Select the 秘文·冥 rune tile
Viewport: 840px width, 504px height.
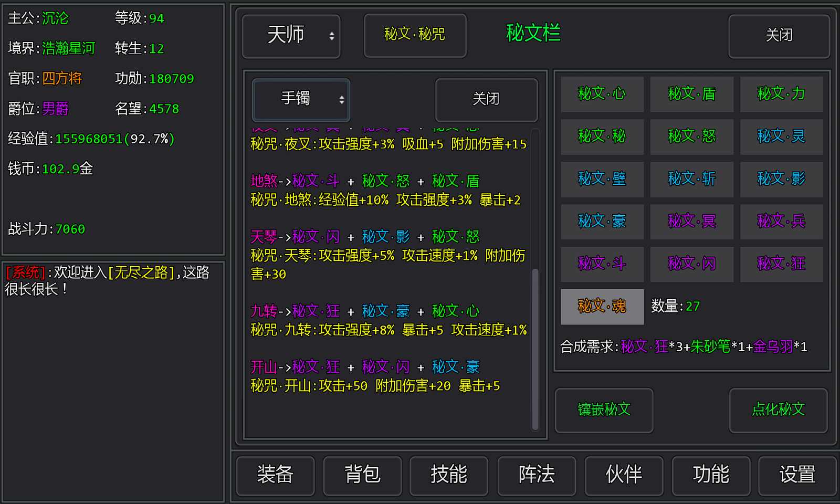[691, 222]
